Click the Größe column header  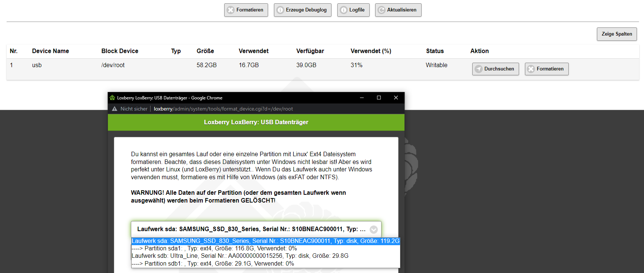click(x=205, y=51)
